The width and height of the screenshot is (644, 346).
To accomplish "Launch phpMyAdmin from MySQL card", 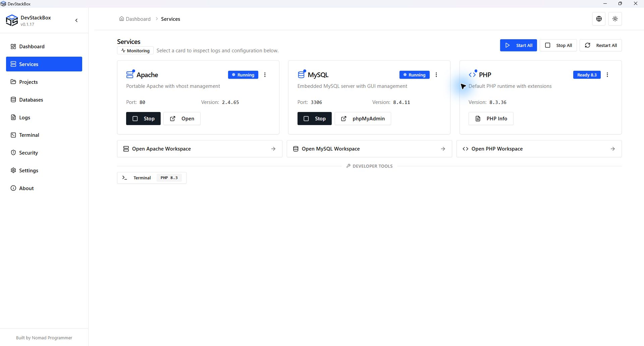I will pos(363,119).
